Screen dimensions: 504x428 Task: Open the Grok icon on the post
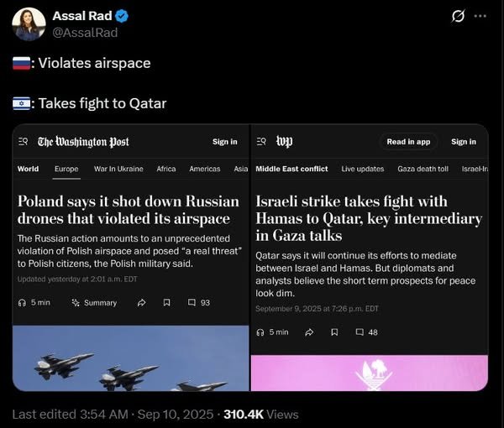(x=459, y=16)
